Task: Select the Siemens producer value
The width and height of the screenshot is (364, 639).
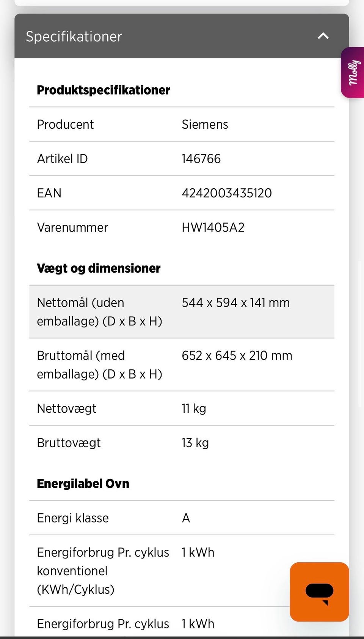Action: click(205, 125)
